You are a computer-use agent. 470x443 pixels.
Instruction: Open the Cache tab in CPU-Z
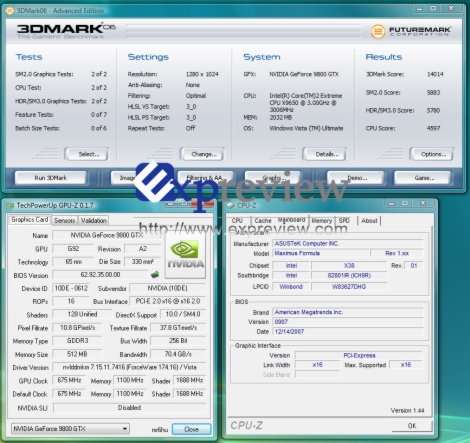pyautogui.click(x=263, y=221)
